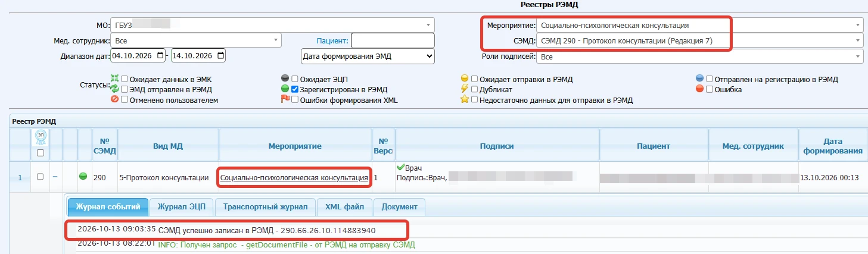Sort by 'Пациент' column header
The image size is (868, 254).
(x=654, y=146)
